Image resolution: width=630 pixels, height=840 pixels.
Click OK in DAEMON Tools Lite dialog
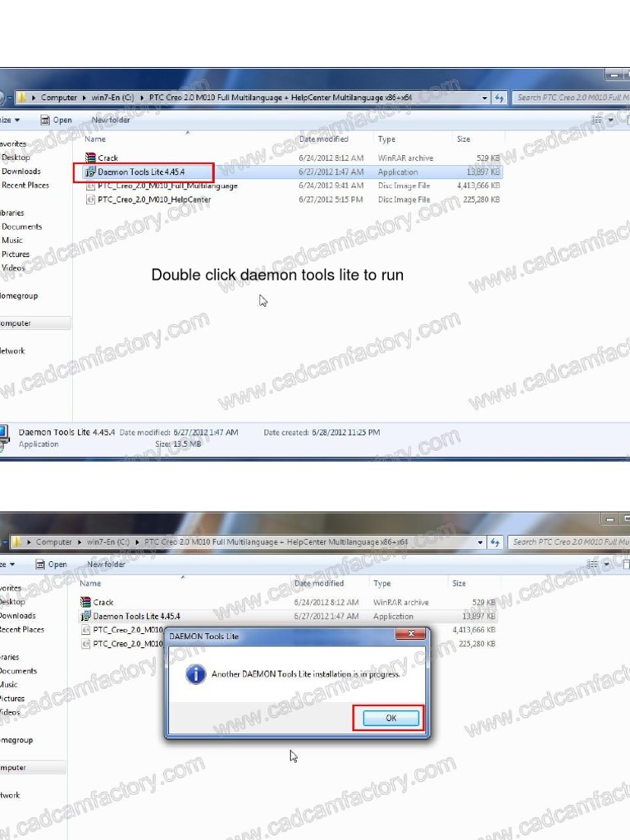point(391,718)
